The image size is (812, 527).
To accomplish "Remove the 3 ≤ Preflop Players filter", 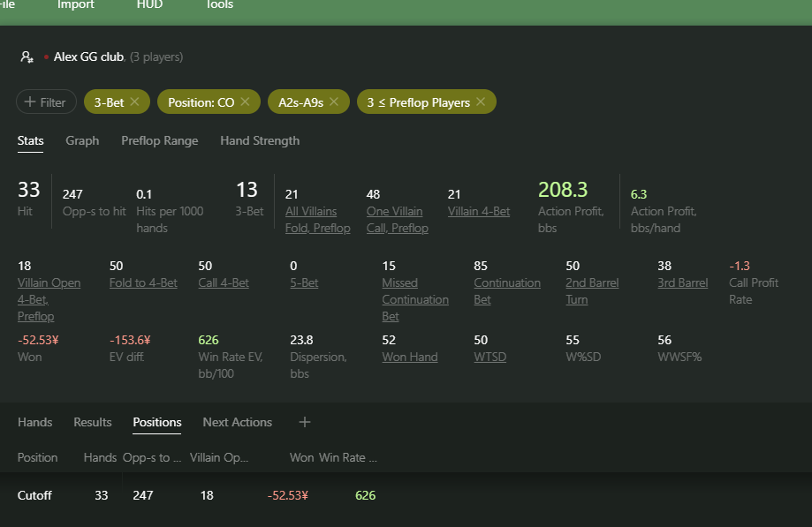I will tap(481, 102).
